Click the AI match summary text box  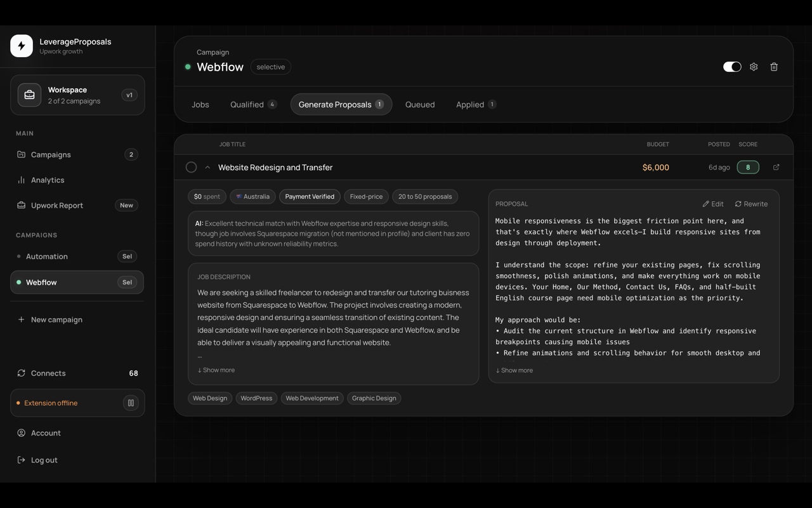(333, 234)
